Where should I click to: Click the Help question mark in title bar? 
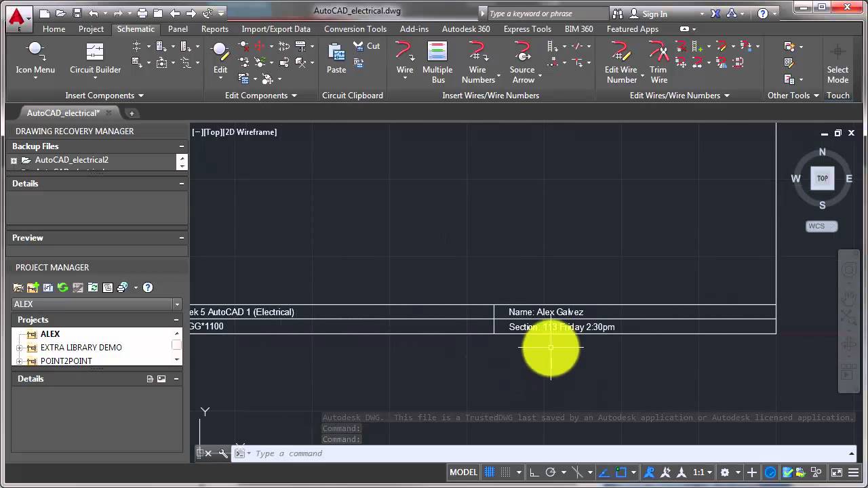[763, 14]
